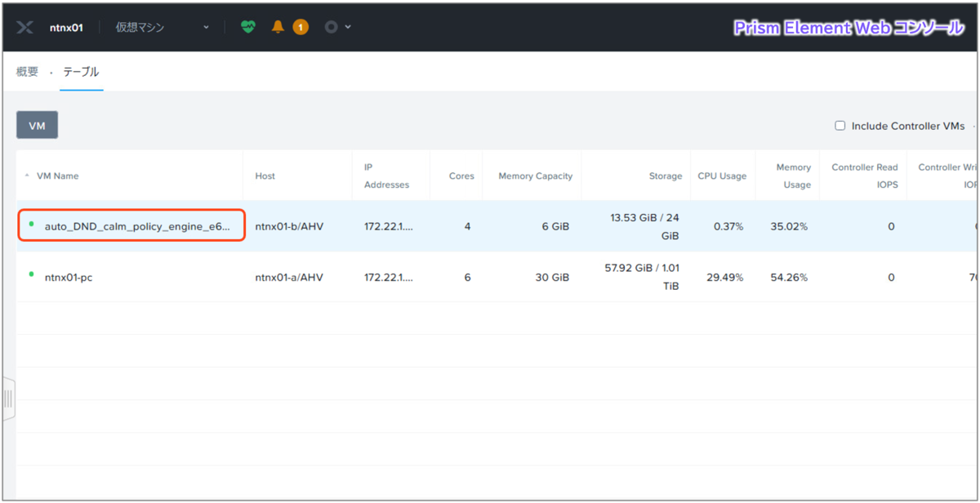Screen dimensions: 980x503
Task: Sort by Cores column header
Action: (461, 176)
